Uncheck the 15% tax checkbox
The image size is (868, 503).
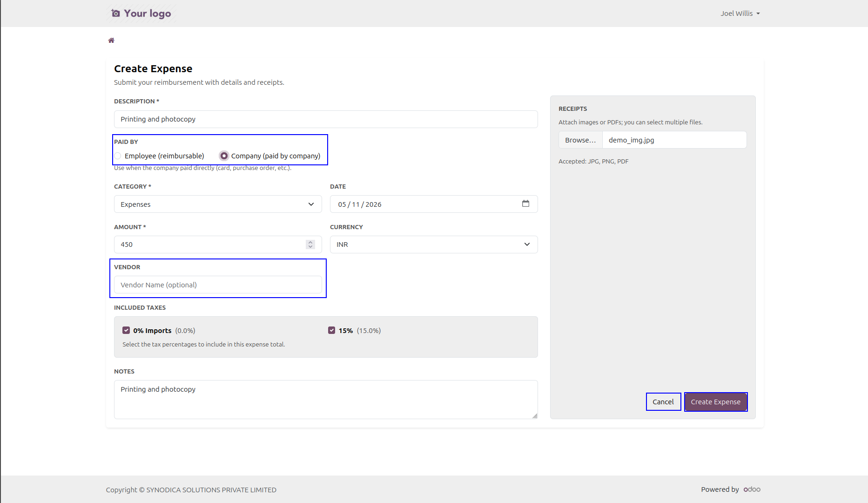(x=331, y=330)
